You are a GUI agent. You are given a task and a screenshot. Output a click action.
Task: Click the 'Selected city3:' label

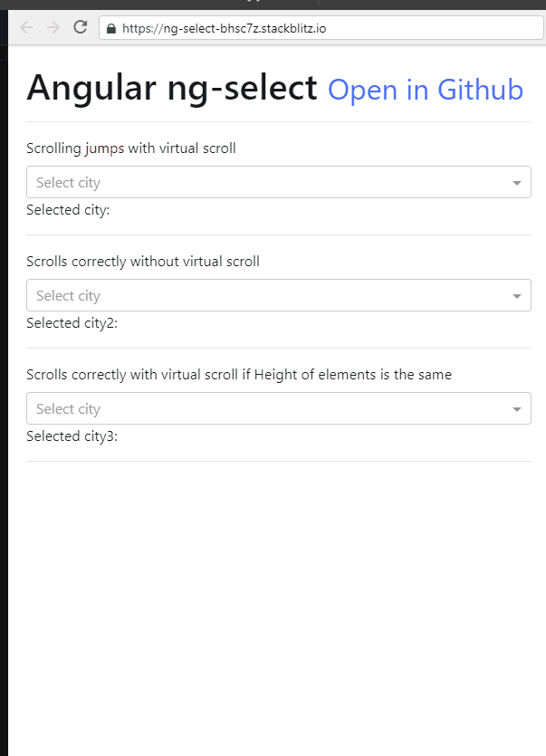coord(72,435)
